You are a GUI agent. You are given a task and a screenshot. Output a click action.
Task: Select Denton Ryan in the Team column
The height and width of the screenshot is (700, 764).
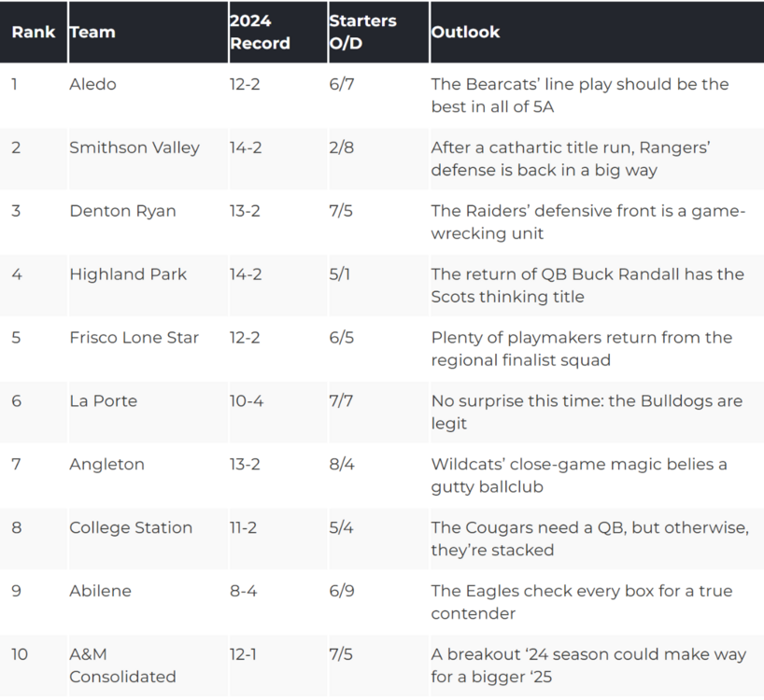coord(122,211)
